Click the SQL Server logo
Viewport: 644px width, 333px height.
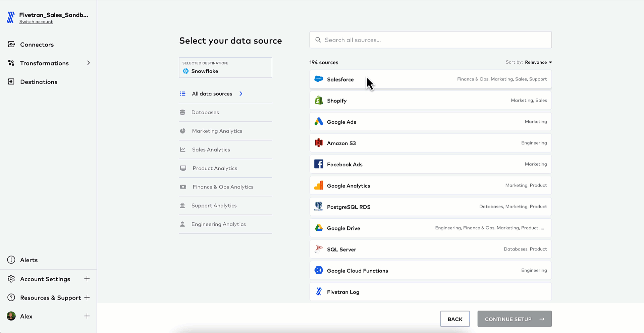(x=319, y=249)
